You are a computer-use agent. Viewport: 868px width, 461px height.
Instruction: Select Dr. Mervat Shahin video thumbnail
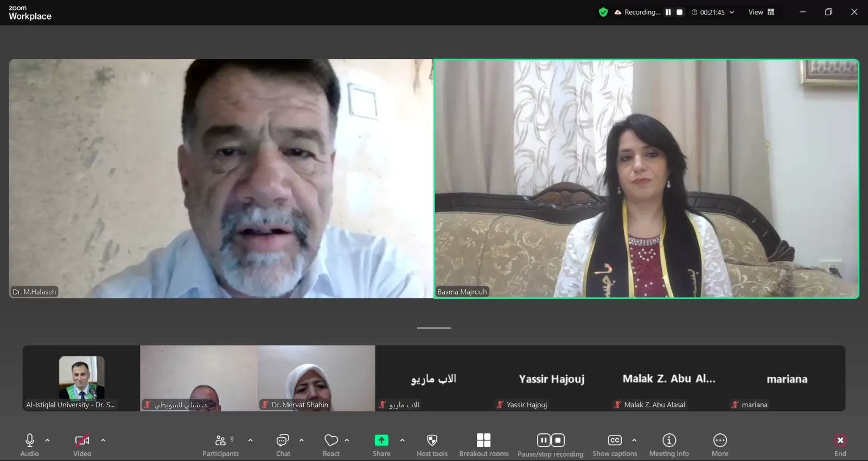(x=316, y=378)
